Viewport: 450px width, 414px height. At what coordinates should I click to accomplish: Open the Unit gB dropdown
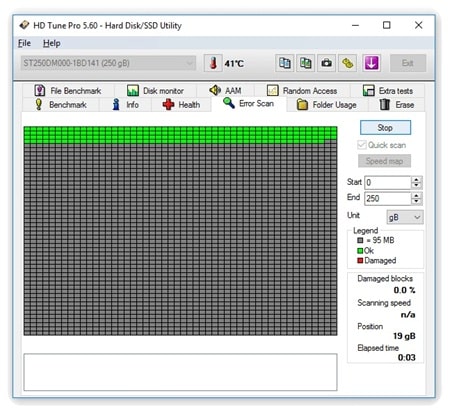[x=405, y=217]
